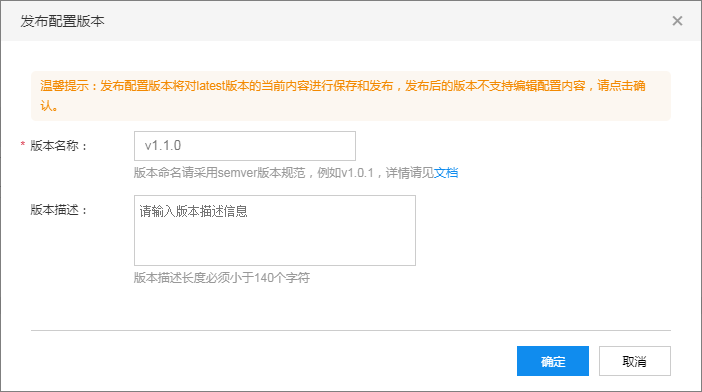Open the 文档 link

pyautogui.click(x=446, y=173)
